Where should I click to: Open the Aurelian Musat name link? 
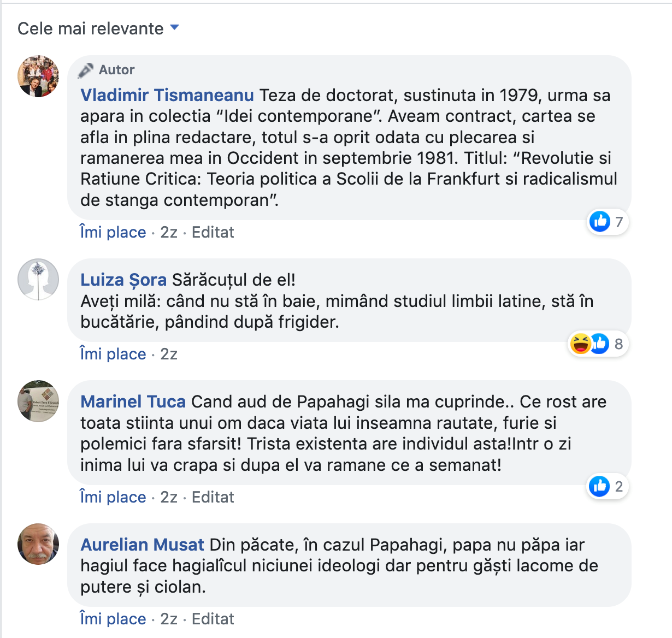click(143, 545)
